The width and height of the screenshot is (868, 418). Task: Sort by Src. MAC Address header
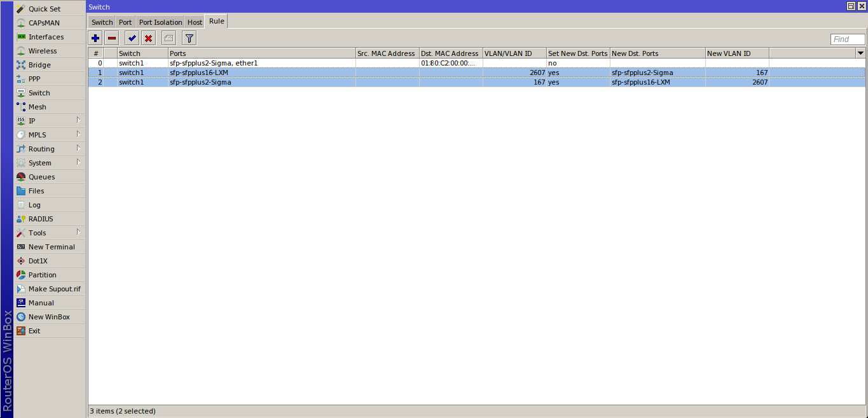[387, 53]
